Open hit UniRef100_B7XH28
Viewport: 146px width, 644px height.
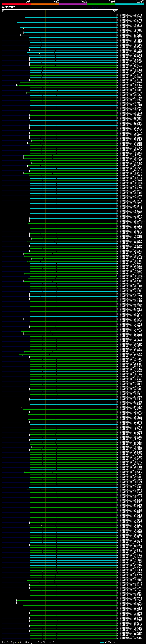tap(131, 32)
